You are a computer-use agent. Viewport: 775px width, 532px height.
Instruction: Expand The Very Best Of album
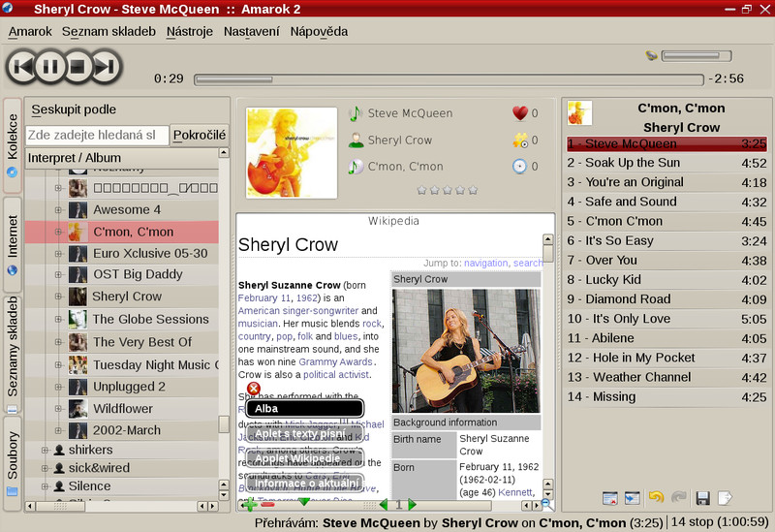click(x=58, y=342)
